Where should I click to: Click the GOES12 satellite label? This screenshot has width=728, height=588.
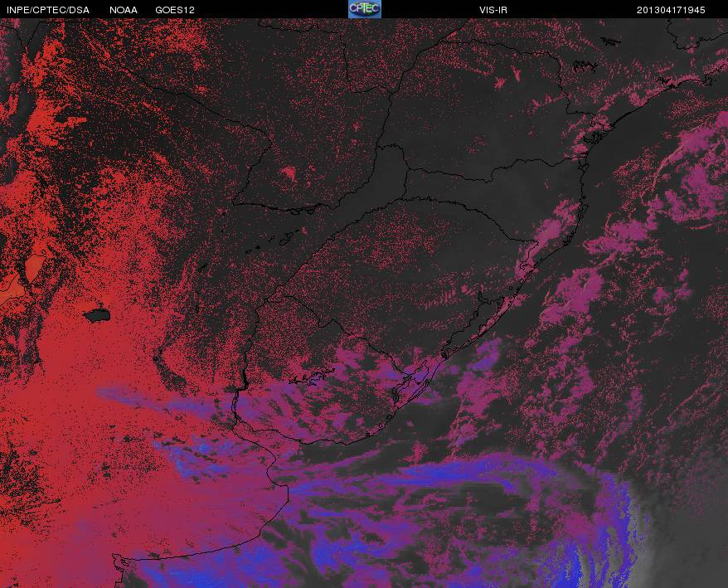[175, 10]
